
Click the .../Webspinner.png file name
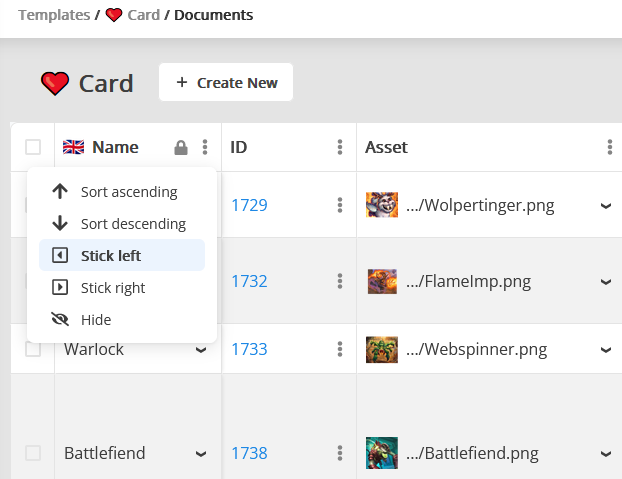(476, 349)
